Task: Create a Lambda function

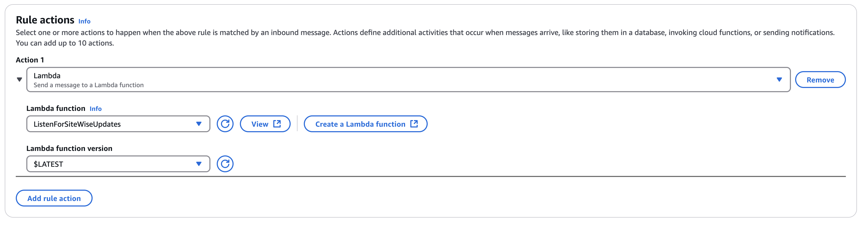Action: click(x=365, y=124)
